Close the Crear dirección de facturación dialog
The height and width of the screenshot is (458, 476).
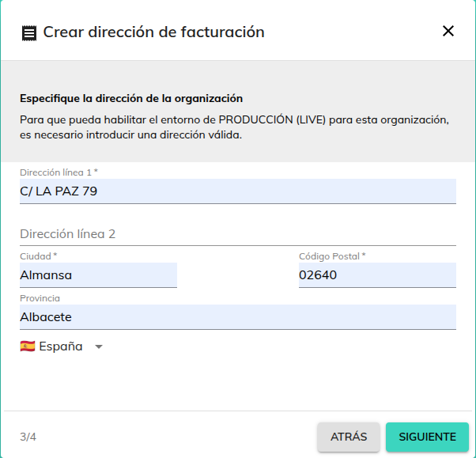[x=448, y=31]
